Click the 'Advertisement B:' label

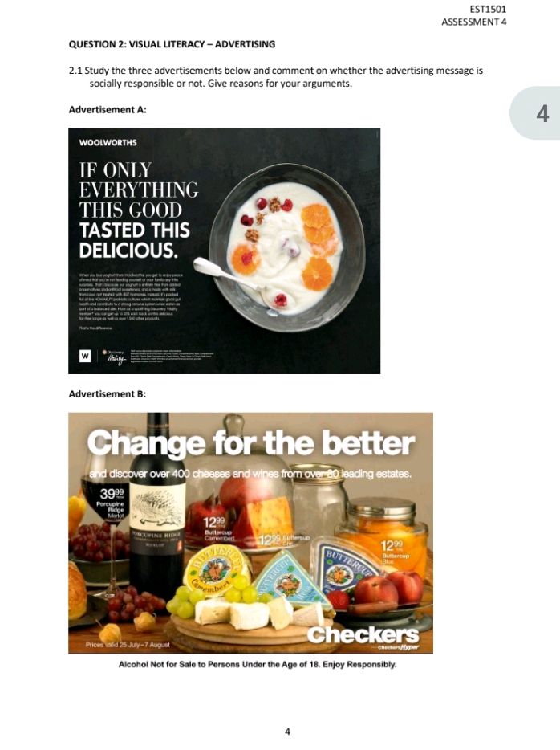click(x=108, y=394)
